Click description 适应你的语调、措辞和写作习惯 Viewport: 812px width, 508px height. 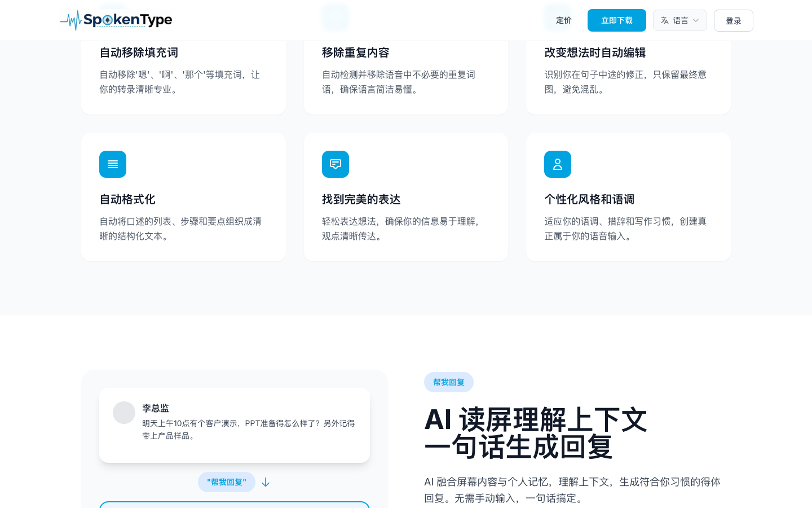pyautogui.click(x=625, y=229)
